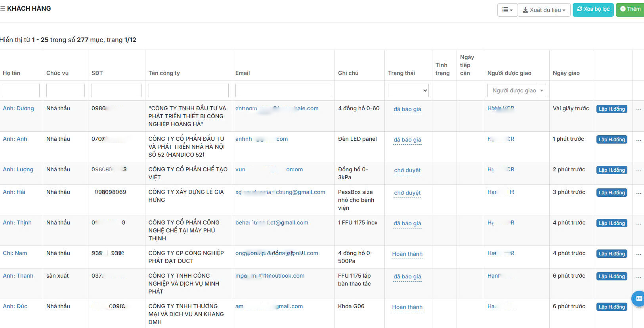Focus the Email filter input box
Viewport: 644px width, 328px height.
click(x=283, y=90)
